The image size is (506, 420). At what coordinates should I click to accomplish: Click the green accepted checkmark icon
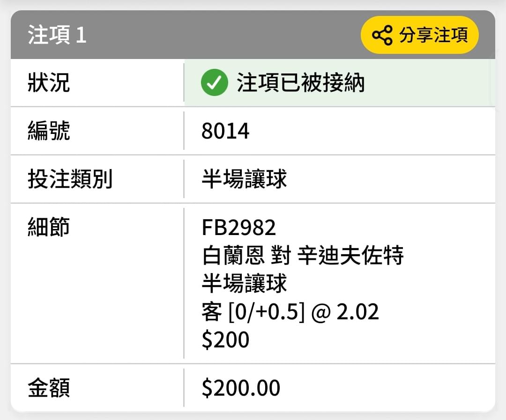click(214, 82)
